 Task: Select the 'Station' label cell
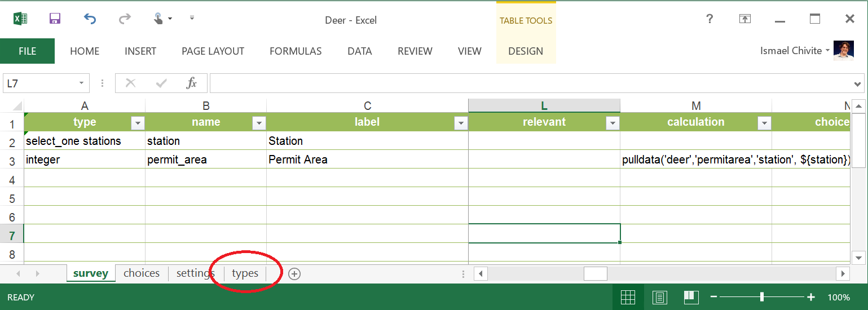(367, 141)
